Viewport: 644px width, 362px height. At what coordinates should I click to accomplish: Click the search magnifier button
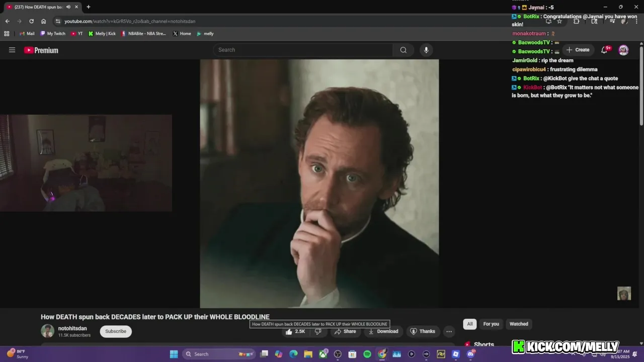tap(404, 50)
